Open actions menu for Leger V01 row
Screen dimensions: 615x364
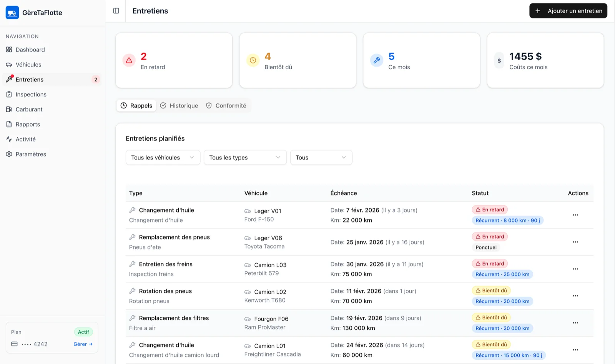[575, 215]
